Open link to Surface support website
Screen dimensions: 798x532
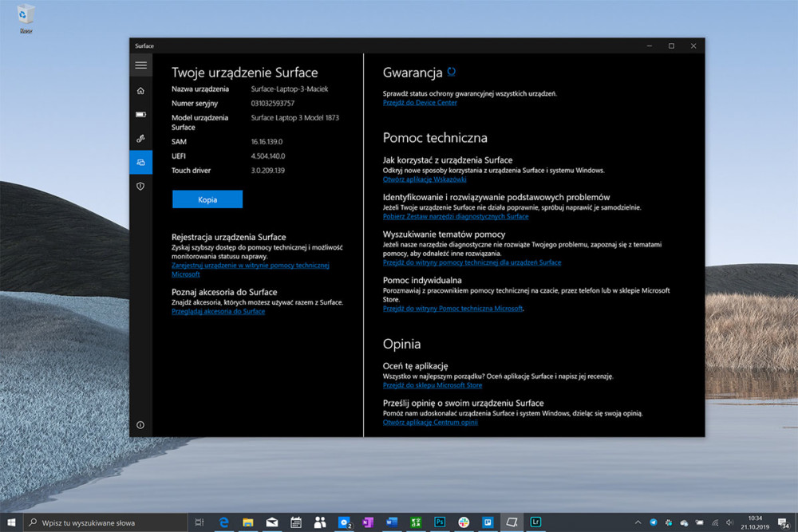coord(472,262)
